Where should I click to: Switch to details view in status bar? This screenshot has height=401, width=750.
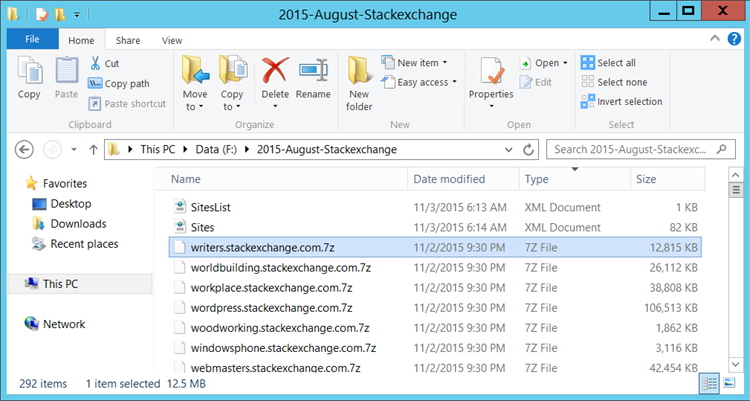tap(709, 383)
